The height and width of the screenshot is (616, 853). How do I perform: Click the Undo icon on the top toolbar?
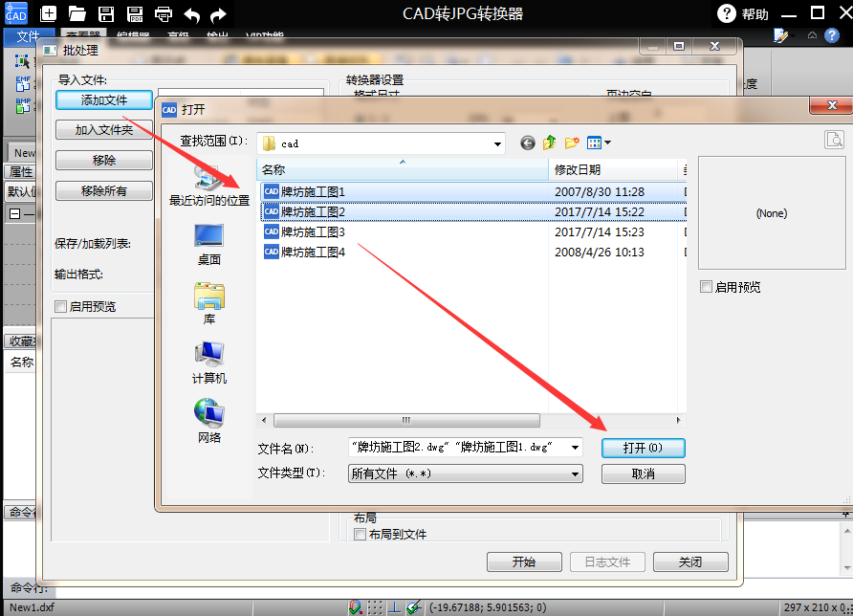190,14
